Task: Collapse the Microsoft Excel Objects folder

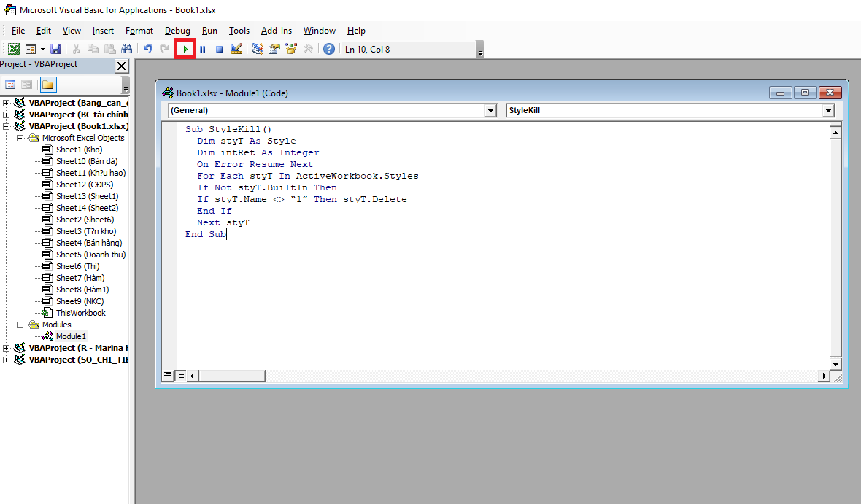Action: (x=21, y=138)
